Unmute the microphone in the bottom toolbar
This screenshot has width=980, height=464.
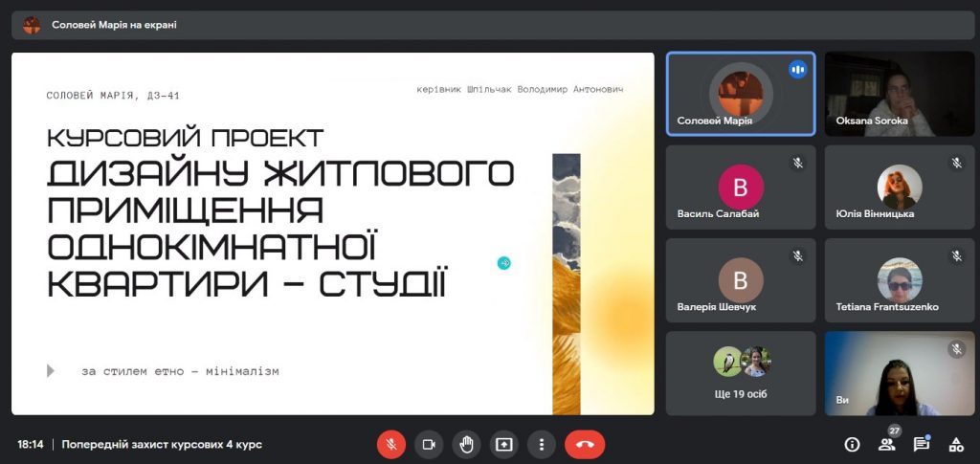pos(390,444)
